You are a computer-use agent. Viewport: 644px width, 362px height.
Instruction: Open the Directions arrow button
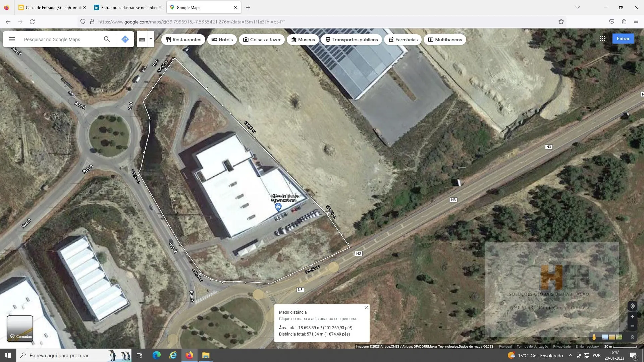coord(125,39)
